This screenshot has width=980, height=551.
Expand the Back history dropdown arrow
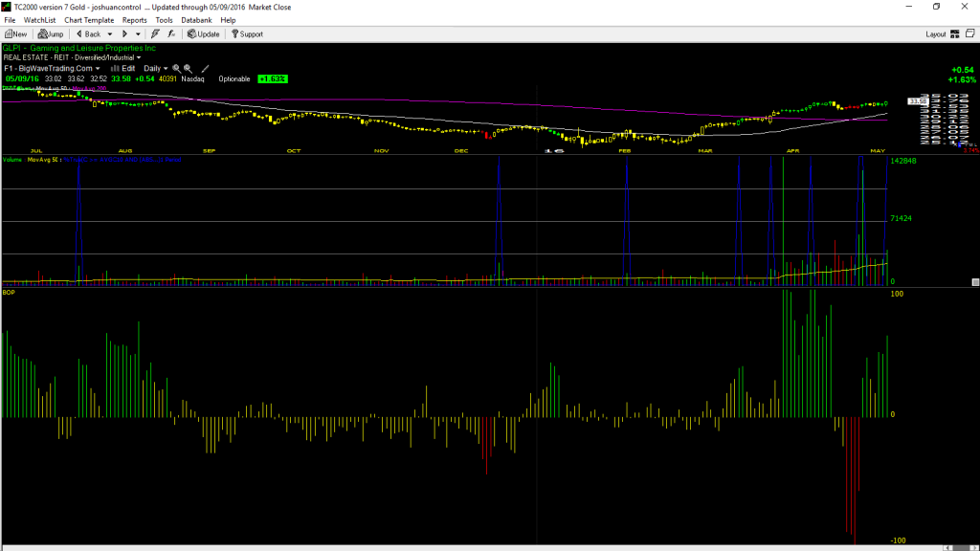[x=110, y=34]
